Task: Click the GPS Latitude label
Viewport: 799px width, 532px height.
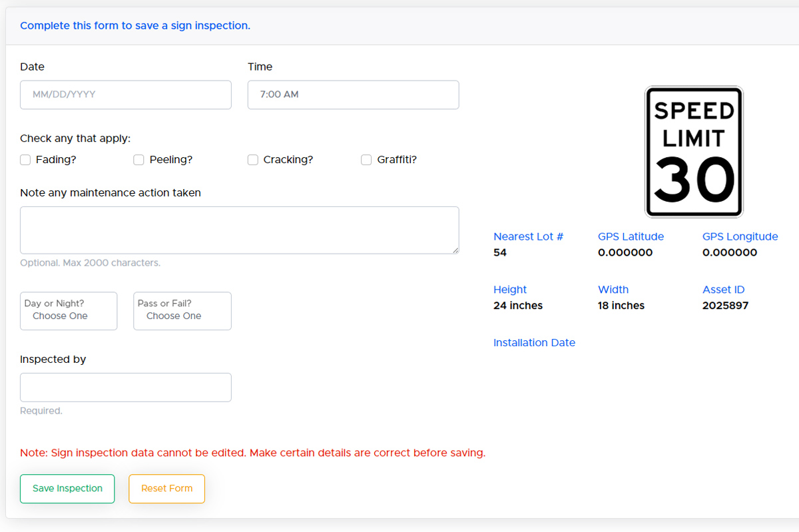Action: (x=631, y=236)
